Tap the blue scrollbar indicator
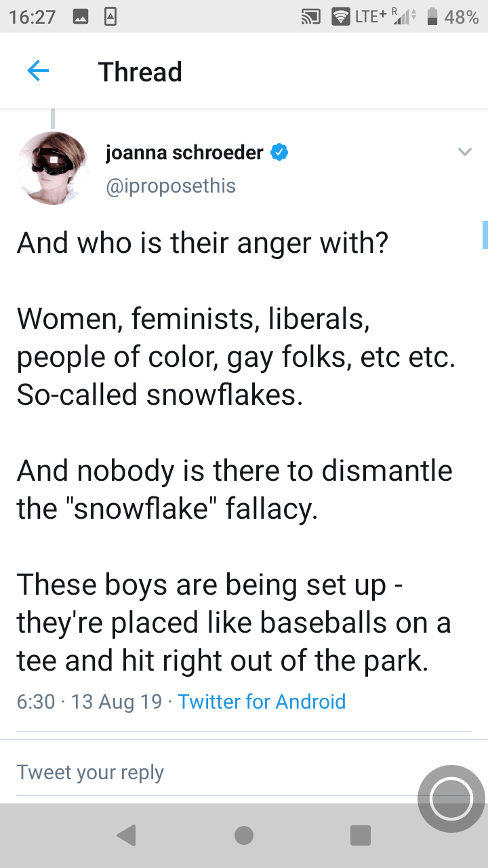Screen dimensions: 488x868 click(x=485, y=234)
